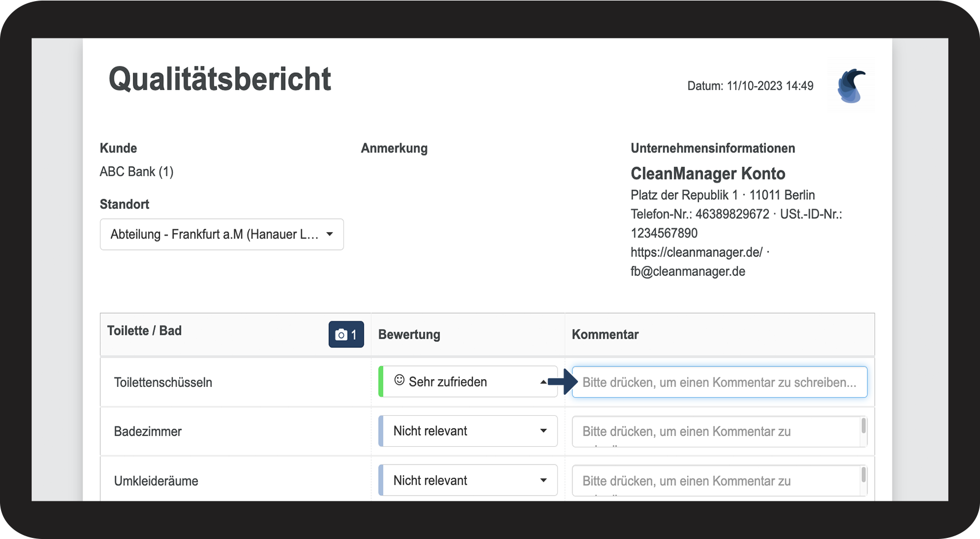Click the dark blue arrow pointing at the comment field
Screen dimensions: 980x539
pos(562,382)
